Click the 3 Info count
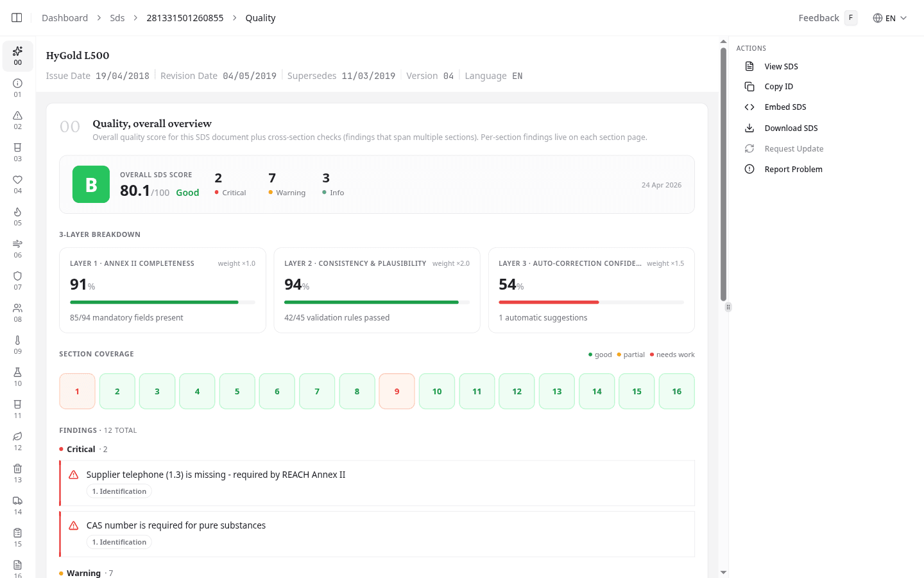The image size is (924, 578). click(x=333, y=184)
